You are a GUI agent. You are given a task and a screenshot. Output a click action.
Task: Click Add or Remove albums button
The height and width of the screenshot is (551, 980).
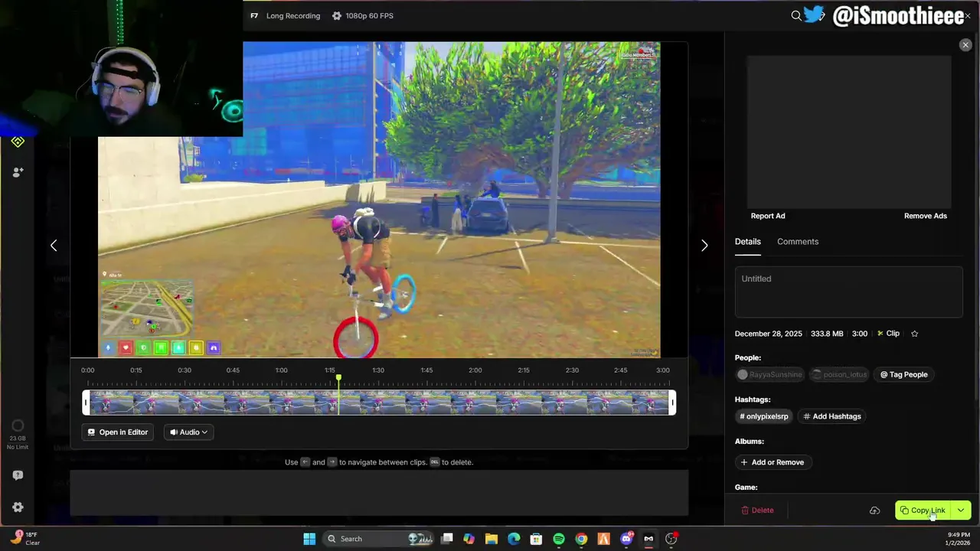point(773,462)
